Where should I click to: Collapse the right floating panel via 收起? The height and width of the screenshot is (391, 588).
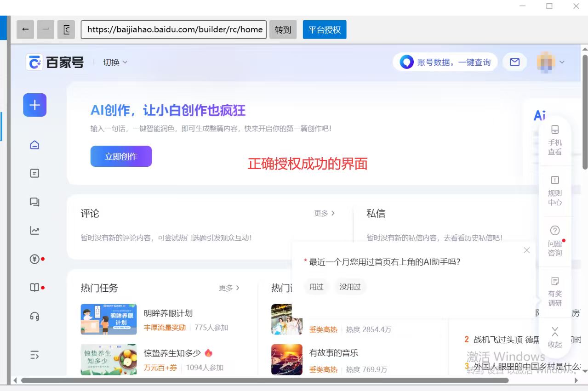[555, 337]
